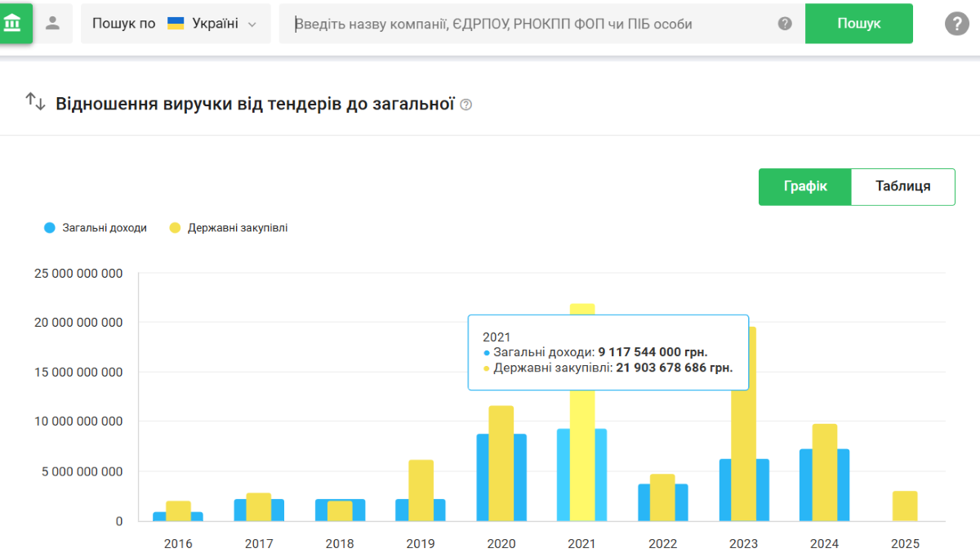980x553 pixels.
Task: Select the yellow bar for 2022
Action: [662, 497]
